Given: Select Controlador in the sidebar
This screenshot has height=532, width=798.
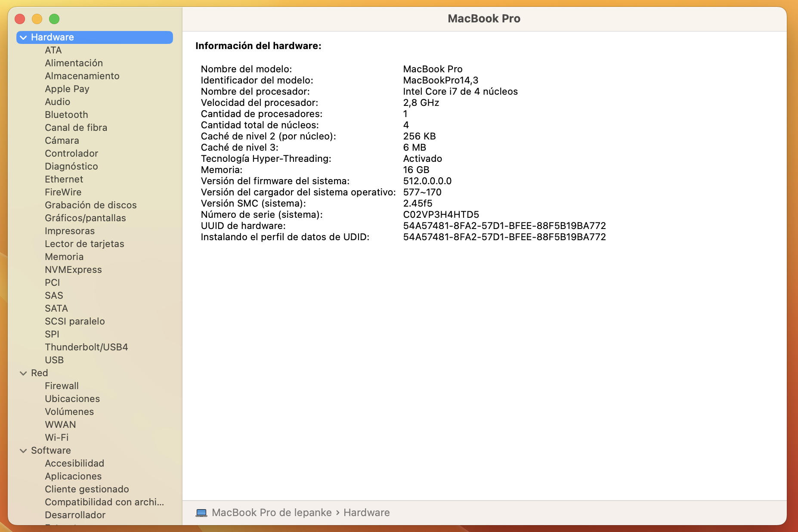Looking at the screenshot, I should pos(71,153).
